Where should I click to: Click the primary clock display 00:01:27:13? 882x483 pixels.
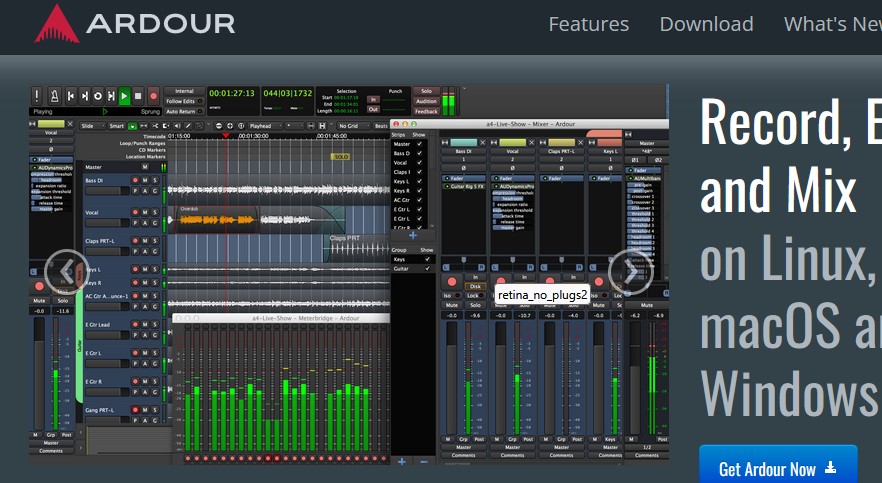[232, 93]
